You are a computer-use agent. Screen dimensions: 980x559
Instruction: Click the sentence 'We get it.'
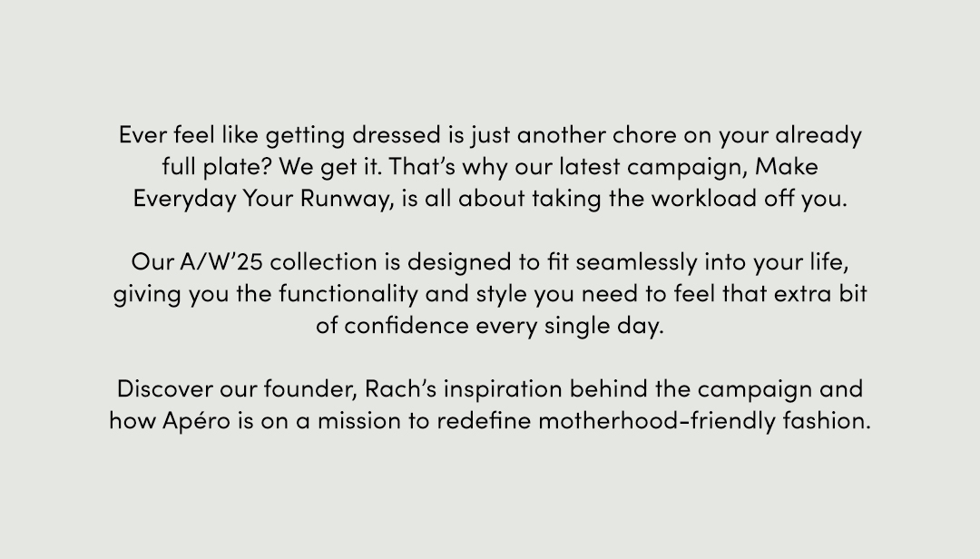pos(329,167)
